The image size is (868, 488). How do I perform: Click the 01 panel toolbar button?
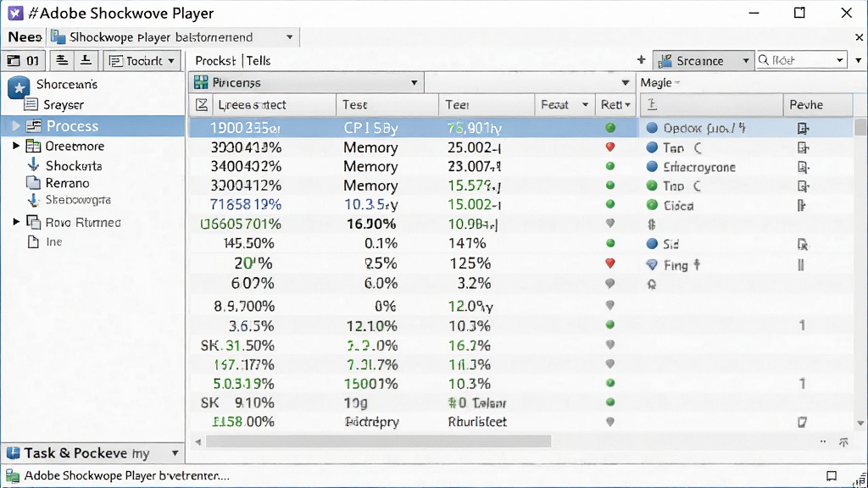point(23,60)
